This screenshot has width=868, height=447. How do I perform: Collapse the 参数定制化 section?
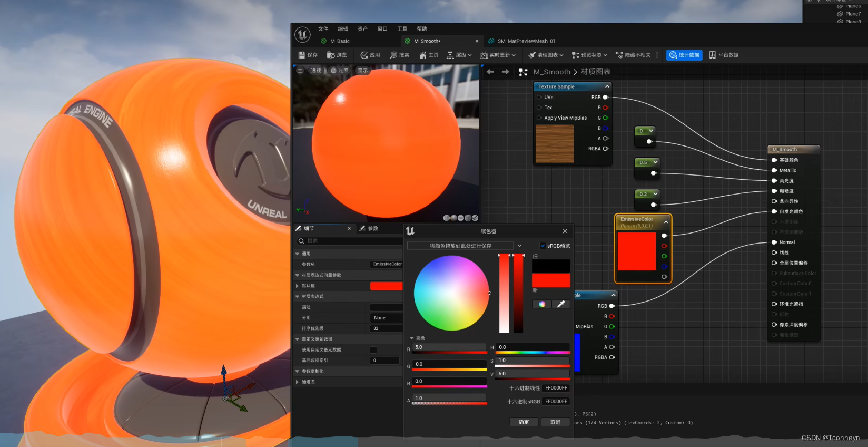298,371
